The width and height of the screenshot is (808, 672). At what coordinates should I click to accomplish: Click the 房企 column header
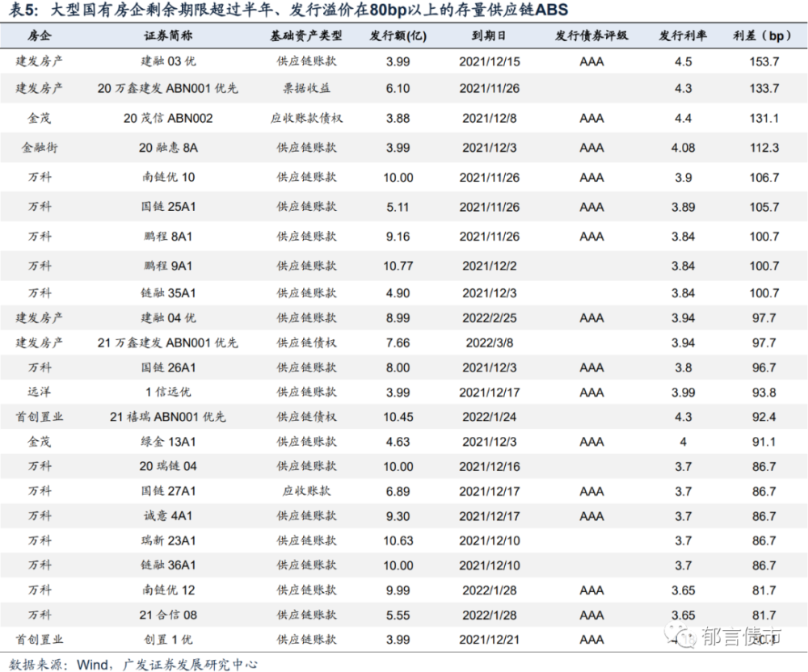click(x=40, y=36)
